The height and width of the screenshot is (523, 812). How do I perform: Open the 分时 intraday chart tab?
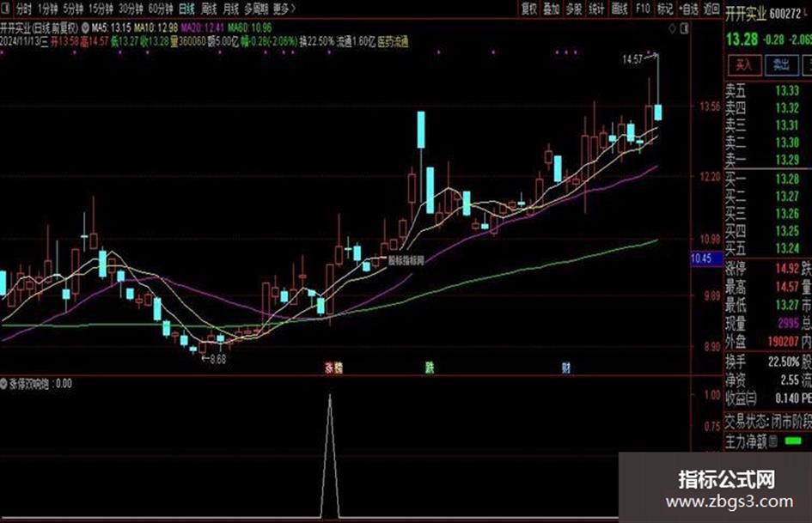tap(24, 9)
